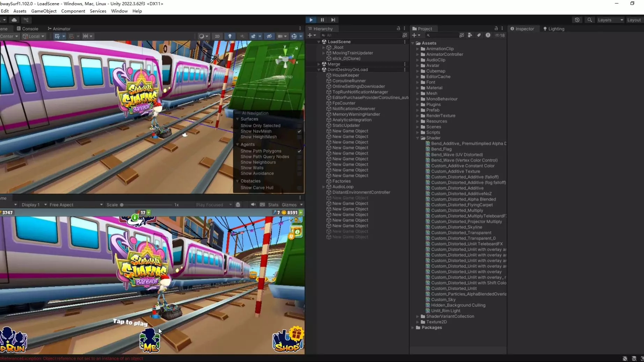The height and width of the screenshot is (362, 644).
Task: Click the Stats button in Game view
Action: pos(273,205)
